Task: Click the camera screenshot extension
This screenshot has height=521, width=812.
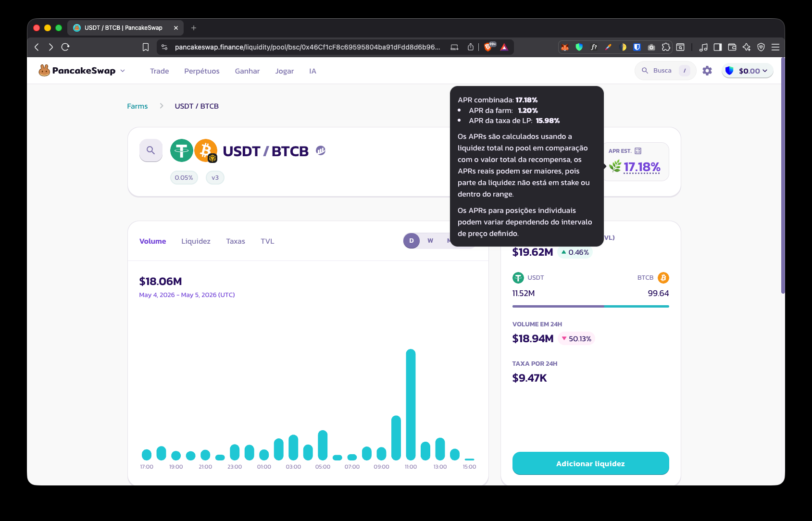Action: [651, 47]
